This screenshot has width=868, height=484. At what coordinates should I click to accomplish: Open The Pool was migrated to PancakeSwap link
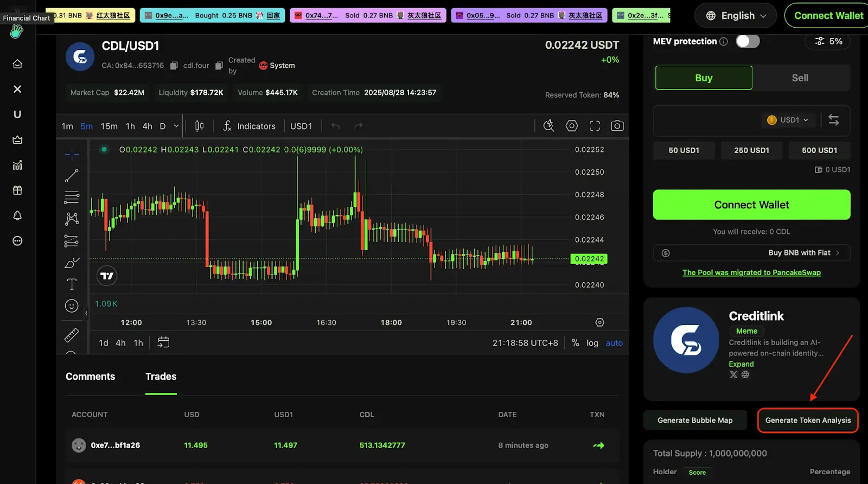click(751, 272)
